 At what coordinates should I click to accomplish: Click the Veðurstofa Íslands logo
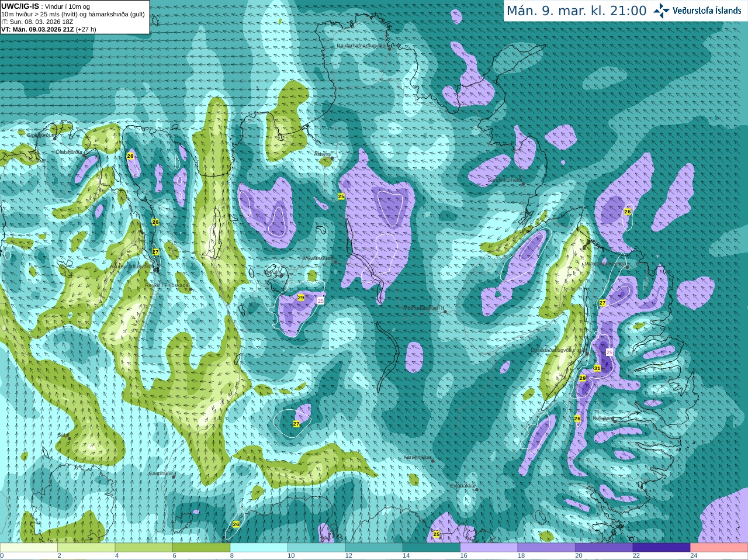(698, 11)
